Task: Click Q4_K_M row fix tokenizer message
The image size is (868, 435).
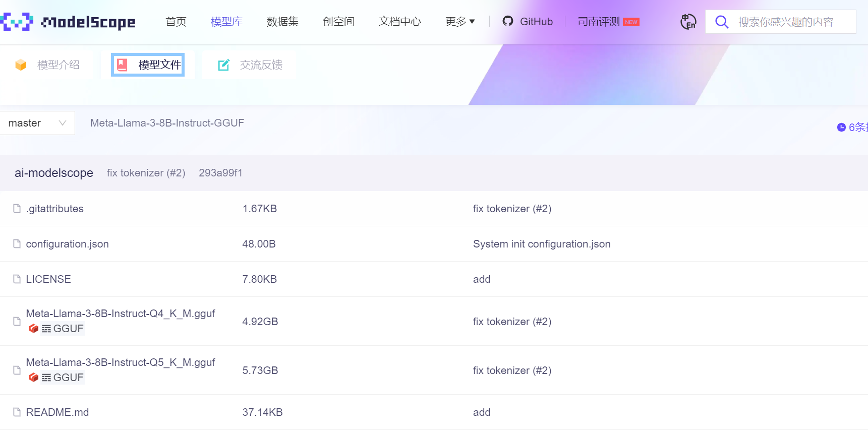Action: coord(512,322)
